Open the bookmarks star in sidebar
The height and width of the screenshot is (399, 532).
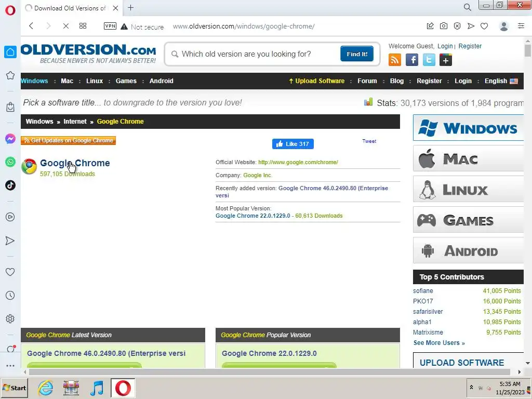(x=10, y=75)
